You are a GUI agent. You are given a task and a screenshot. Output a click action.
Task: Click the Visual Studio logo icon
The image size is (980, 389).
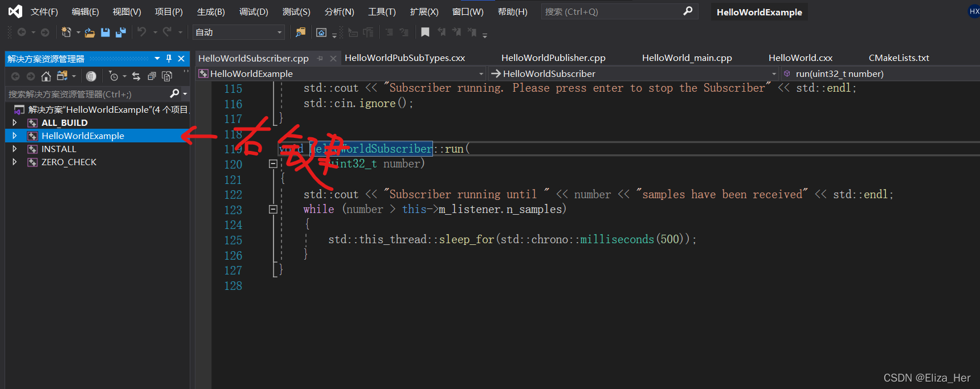click(x=15, y=11)
